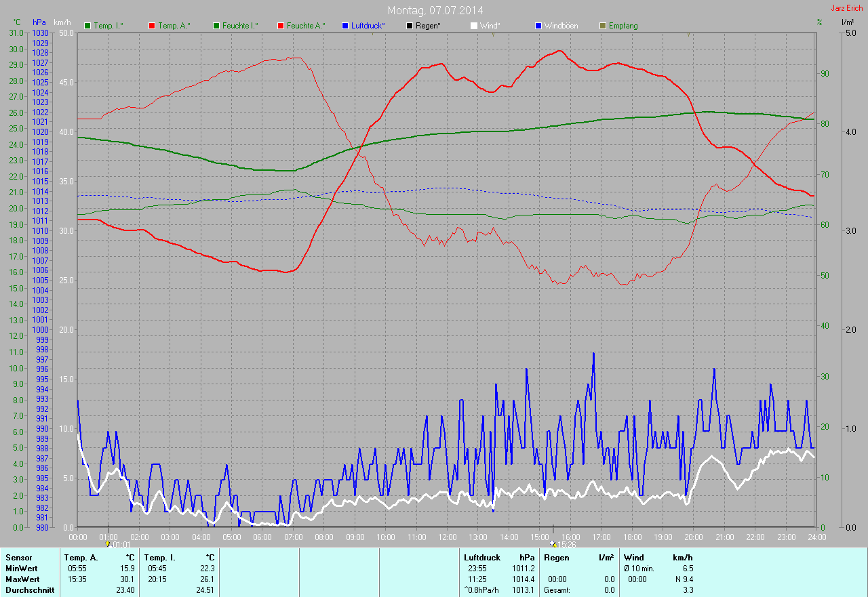Click the °C axis unit label

coord(17,22)
